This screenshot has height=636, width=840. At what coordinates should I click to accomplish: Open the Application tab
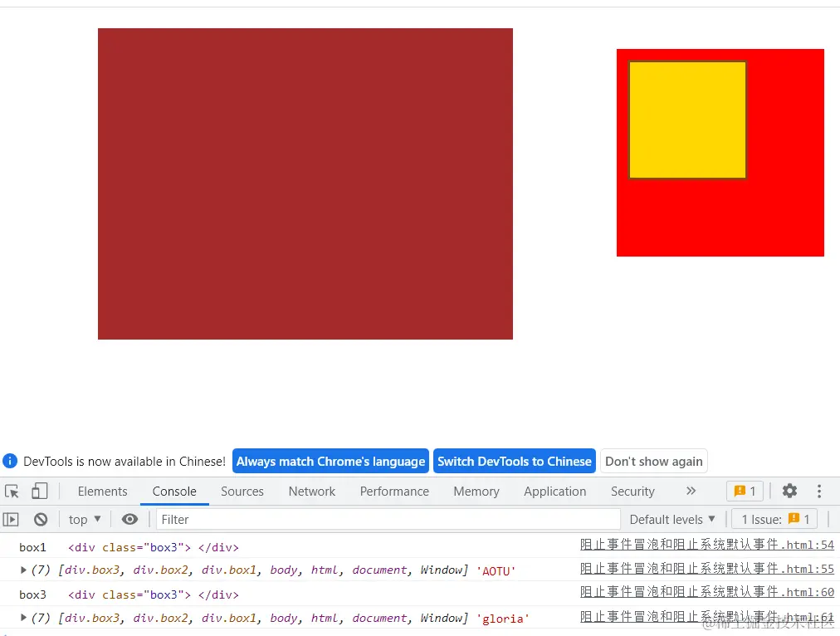pyautogui.click(x=555, y=492)
